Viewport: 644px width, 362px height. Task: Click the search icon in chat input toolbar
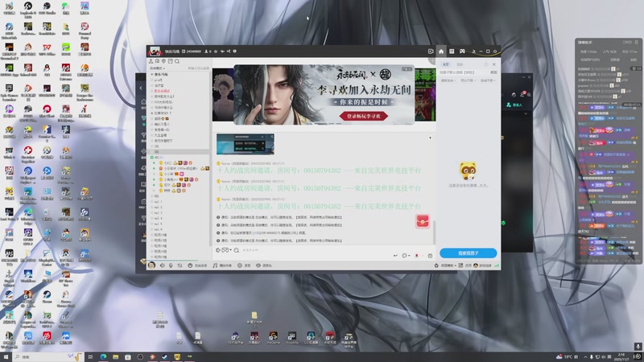tap(237, 250)
